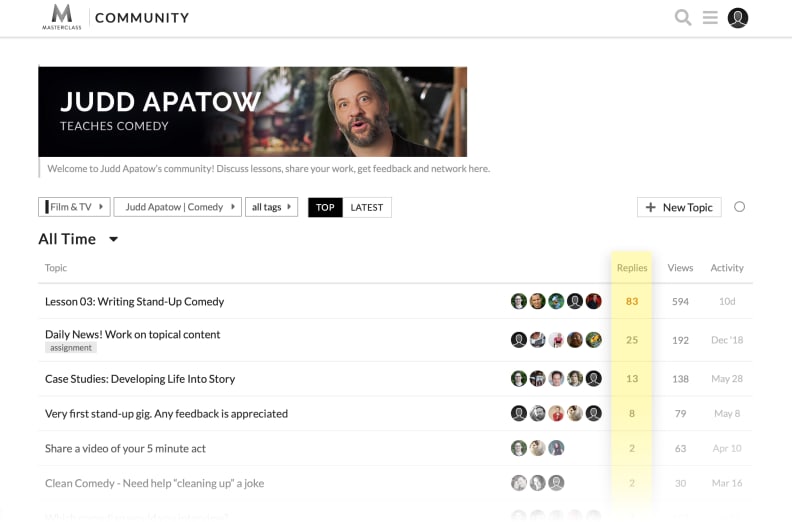Toggle the circle notification button beside New Topic
The height and width of the screenshot is (522, 792).
[x=739, y=207]
